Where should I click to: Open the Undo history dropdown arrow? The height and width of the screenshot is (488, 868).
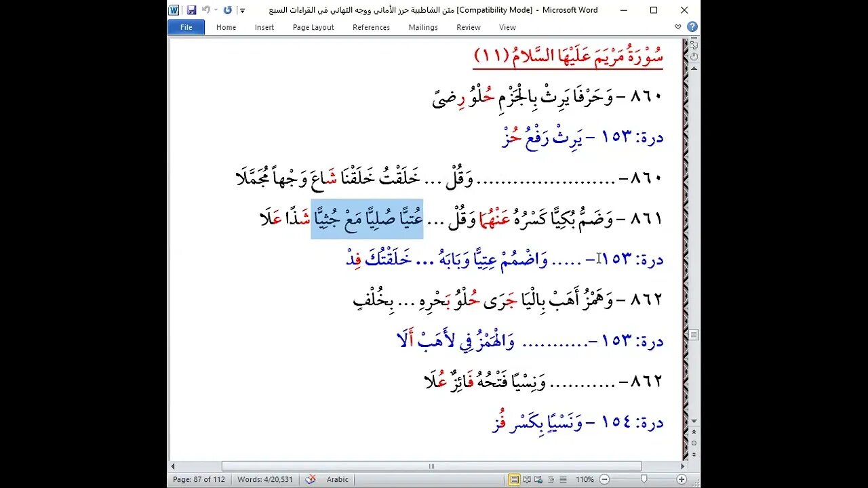pyautogui.click(x=216, y=10)
